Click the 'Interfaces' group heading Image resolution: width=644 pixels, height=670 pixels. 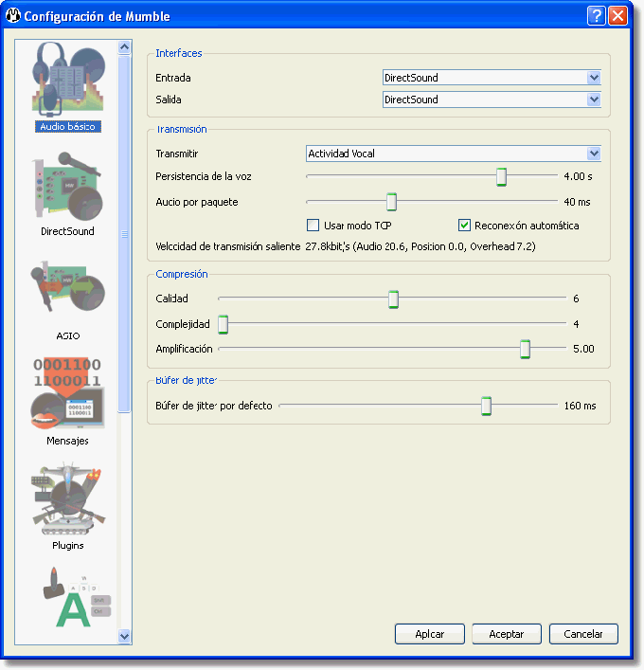tap(178, 53)
